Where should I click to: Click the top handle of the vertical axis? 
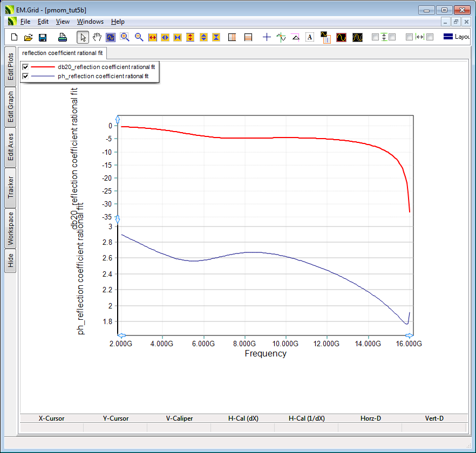(118, 119)
